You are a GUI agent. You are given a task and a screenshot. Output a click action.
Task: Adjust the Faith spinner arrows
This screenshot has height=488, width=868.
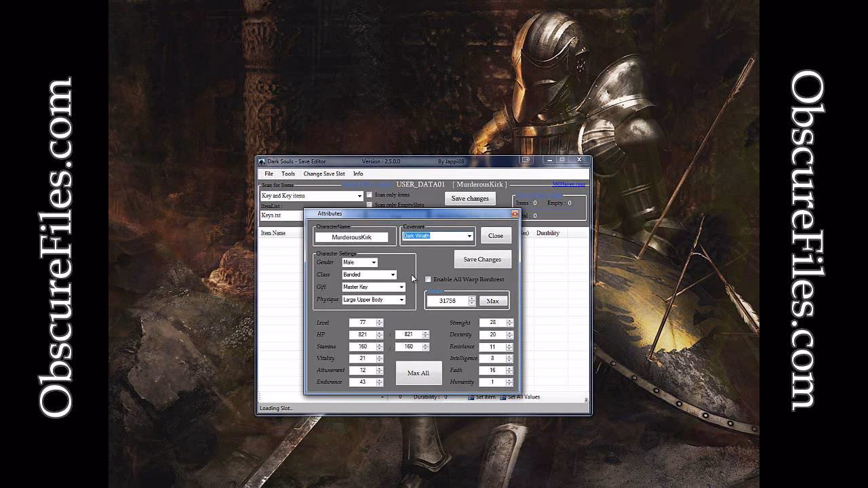click(x=509, y=370)
